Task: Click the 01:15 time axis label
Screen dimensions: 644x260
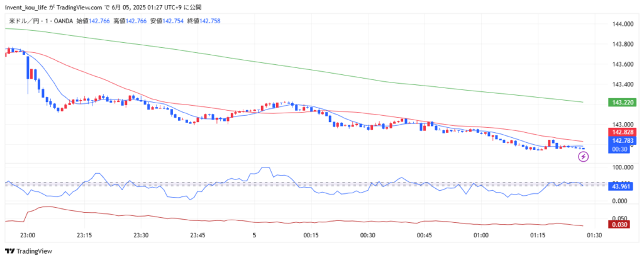Action: [x=538, y=235]
